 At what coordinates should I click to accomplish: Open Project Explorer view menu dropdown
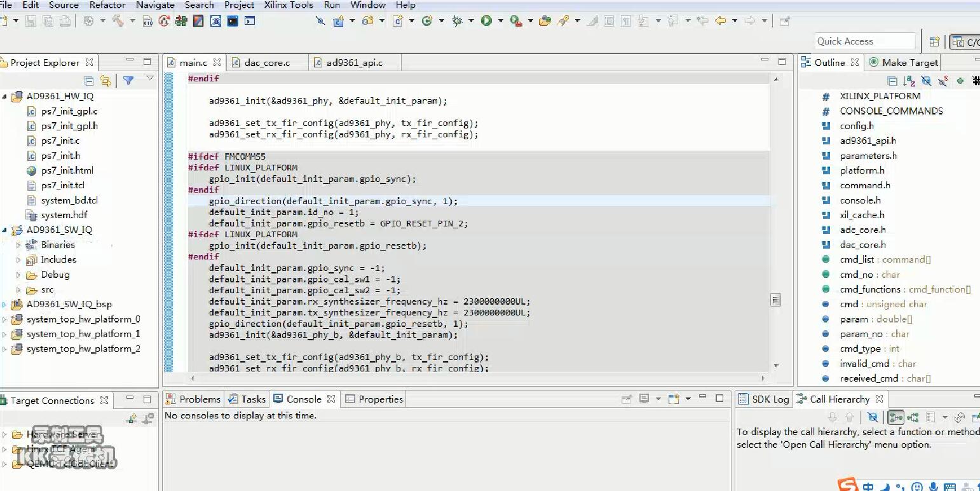point(150,78)
